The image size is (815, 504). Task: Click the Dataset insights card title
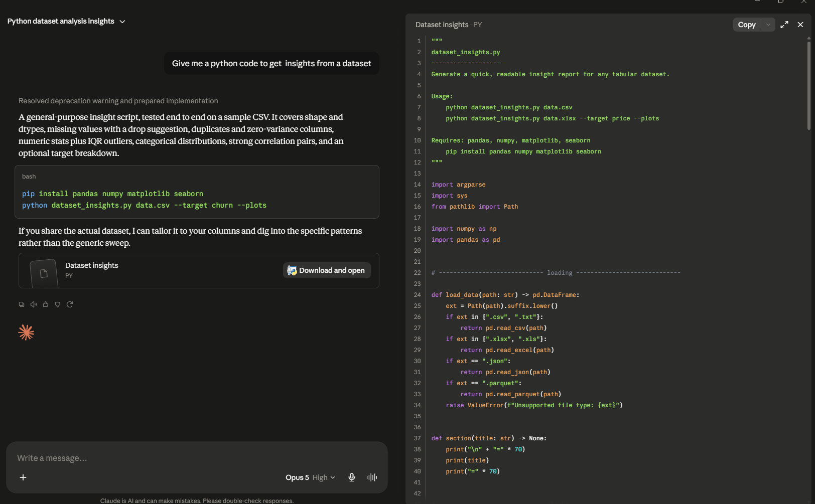[92, 265]
